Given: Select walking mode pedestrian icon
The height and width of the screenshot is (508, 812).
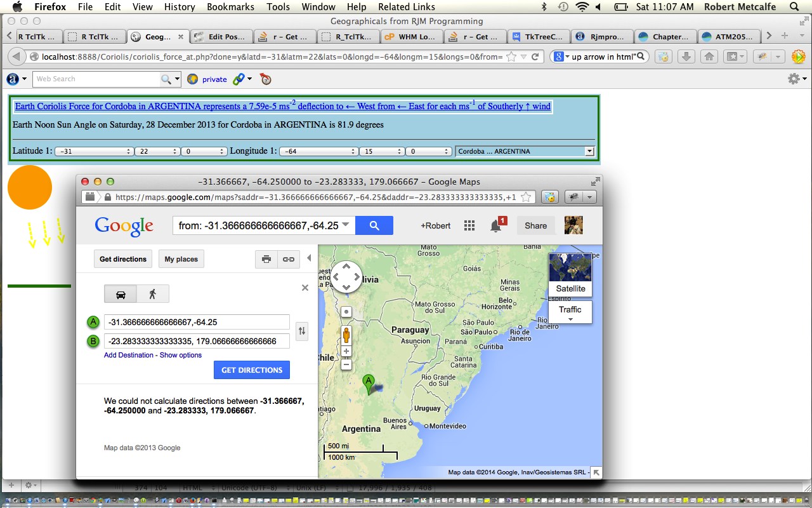Looking at the screenshot, I should 152,294.
